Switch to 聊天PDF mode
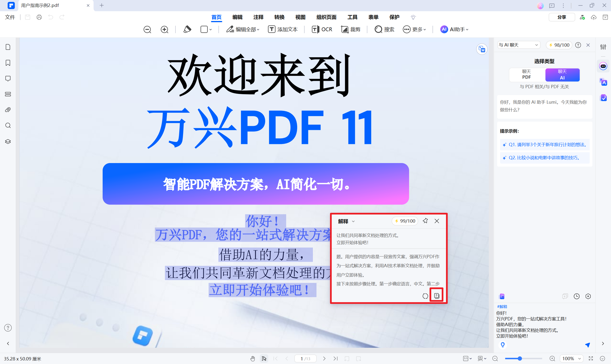Viewport: 611px width, 364px height. click(x=526, y=75)
